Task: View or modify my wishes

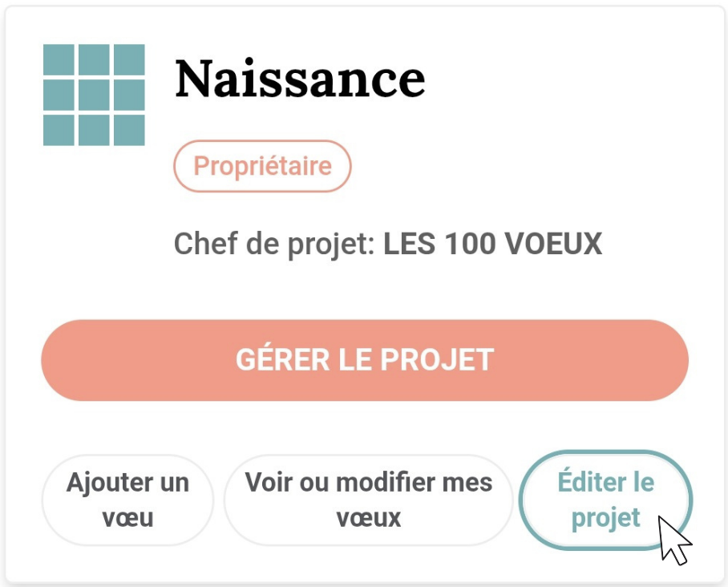Action: (368, 500)
